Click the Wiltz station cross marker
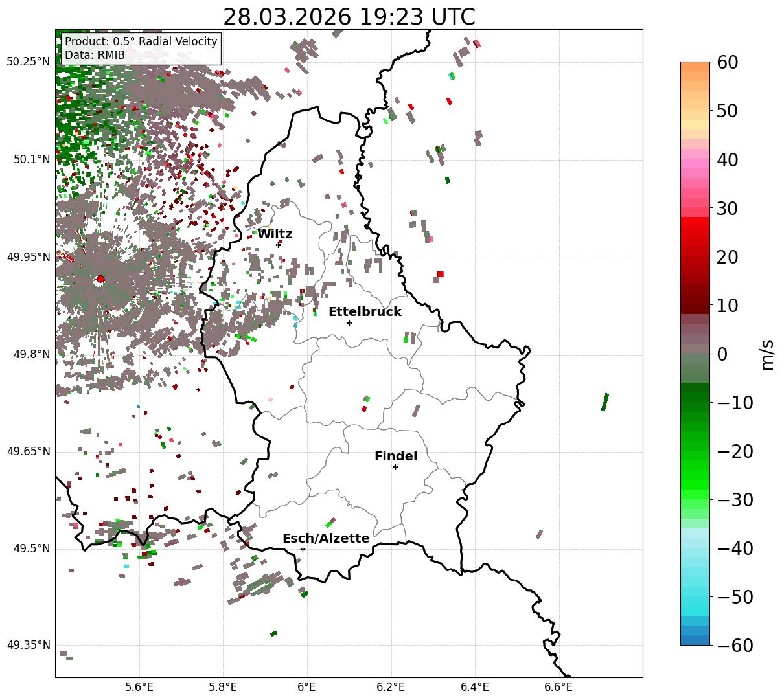The width and height of the screenshot is (782, 700). [x=279, y=245]
